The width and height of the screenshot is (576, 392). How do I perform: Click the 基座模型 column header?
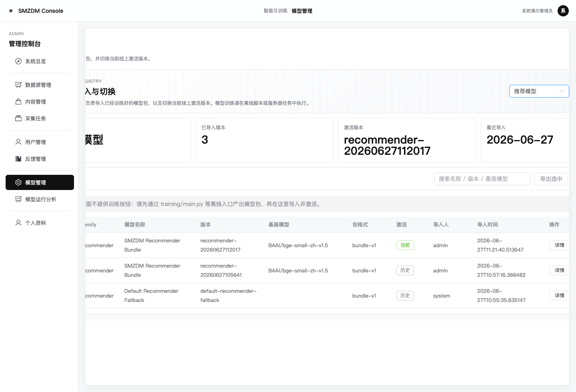pyautogui.click(x=279, y=225)
